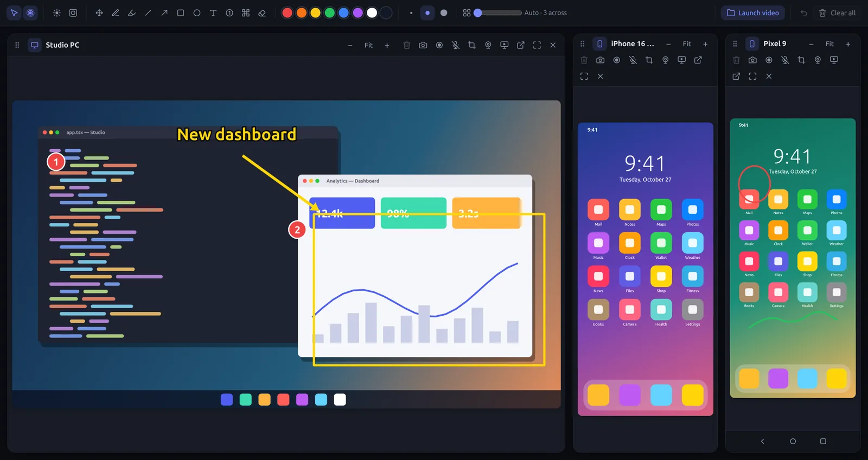
Task: Select the largest stroke thickness dot
Action: click(x=444, y=13)
